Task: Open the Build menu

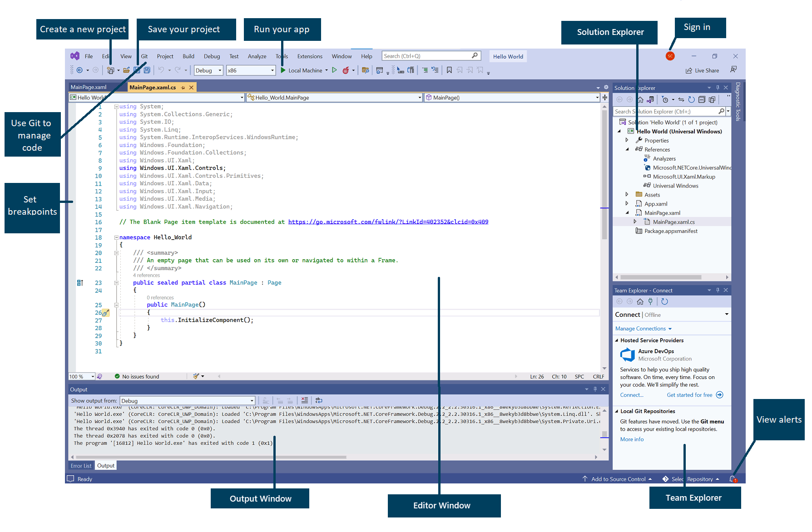Action: coord(188,56)
